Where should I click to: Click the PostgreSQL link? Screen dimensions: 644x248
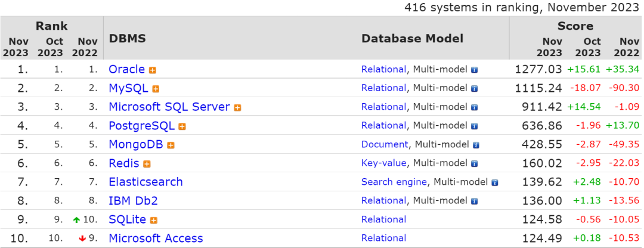tap(141, 126)
